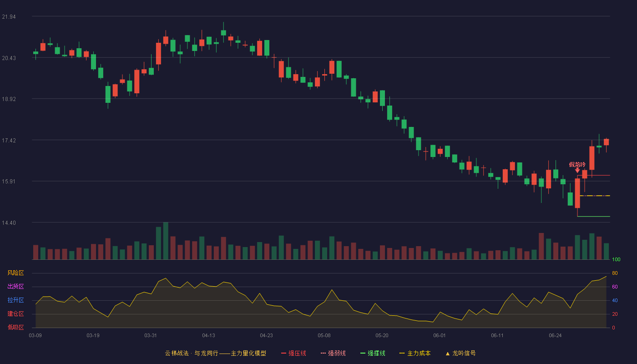
Task: Click the 06-11 date axis label
Action: [497, 335]
